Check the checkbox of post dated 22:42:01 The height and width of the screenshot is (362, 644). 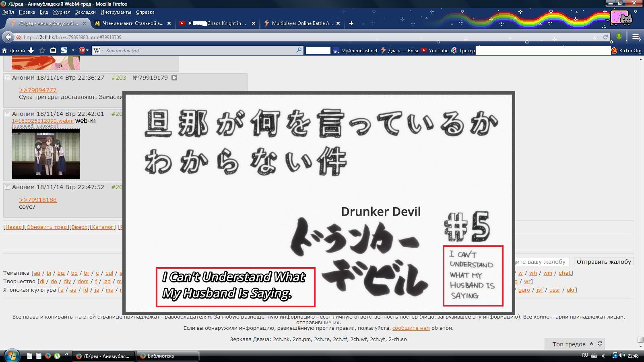click(7, 114)
